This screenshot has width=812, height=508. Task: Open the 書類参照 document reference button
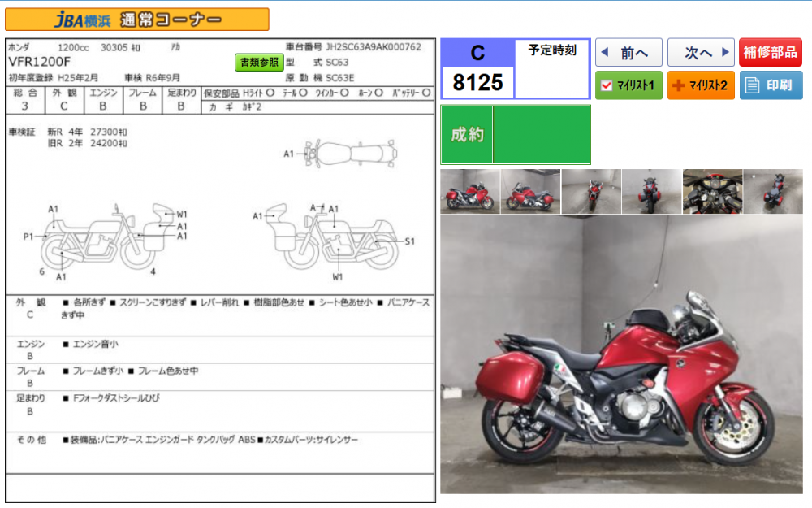click(259, 63)
